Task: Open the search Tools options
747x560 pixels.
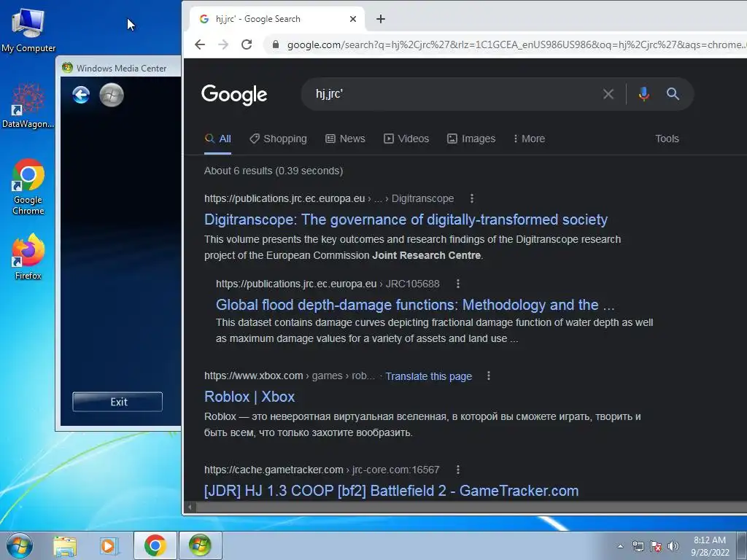Action: (667, 139)
